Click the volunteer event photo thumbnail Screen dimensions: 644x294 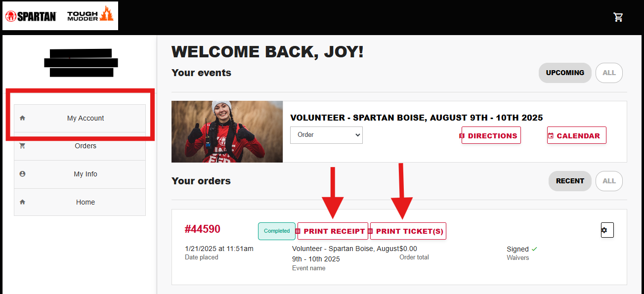227,132
